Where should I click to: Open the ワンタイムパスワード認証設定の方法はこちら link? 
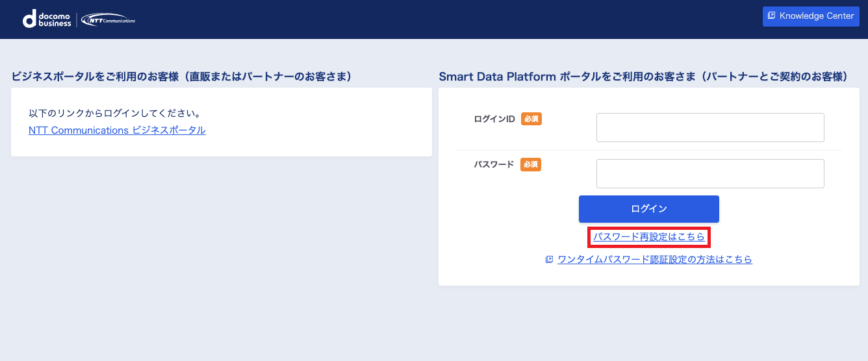coord(655,259)
